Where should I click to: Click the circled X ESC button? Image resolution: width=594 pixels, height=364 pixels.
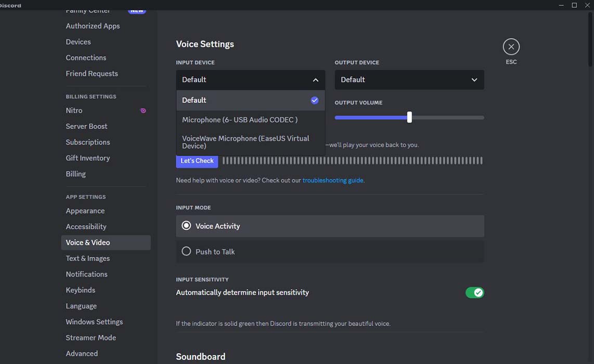coord(511,46)
